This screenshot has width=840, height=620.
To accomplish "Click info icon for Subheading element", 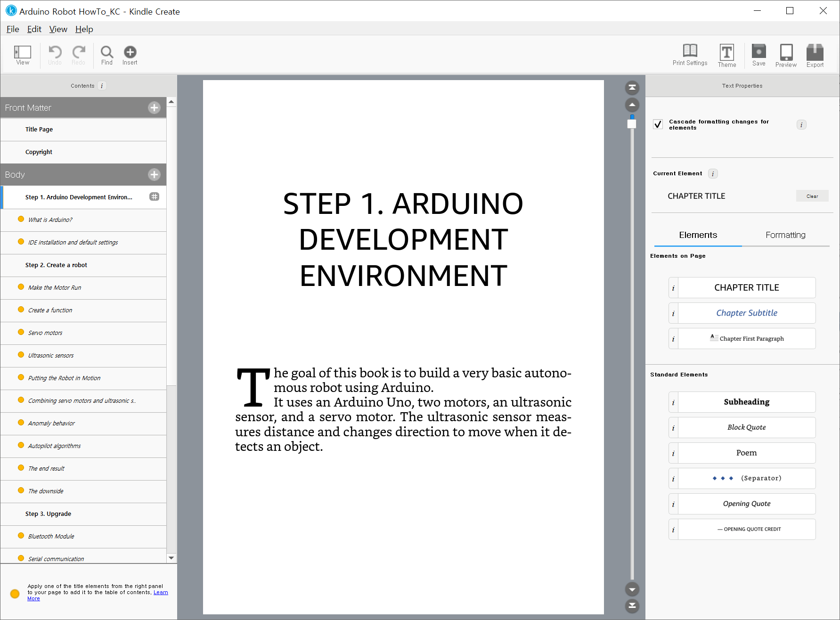I will click(673, 402).
